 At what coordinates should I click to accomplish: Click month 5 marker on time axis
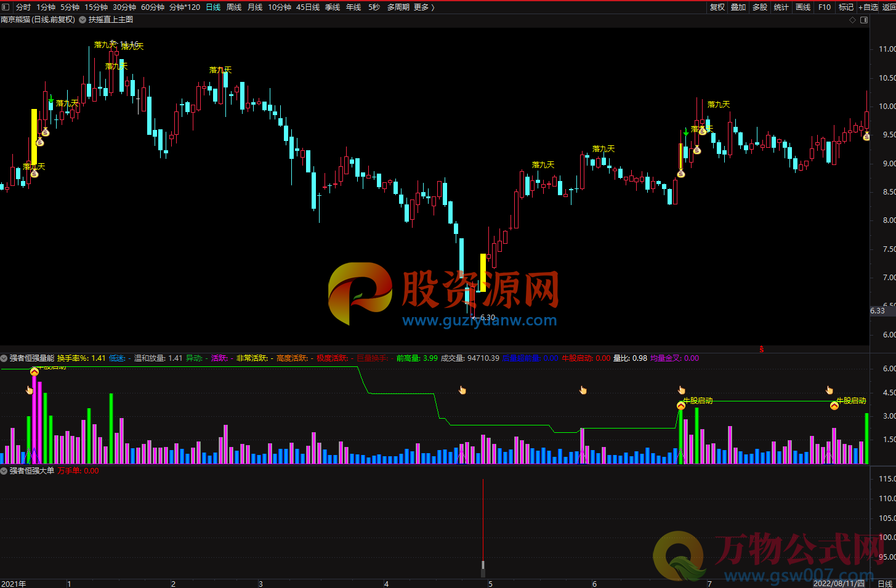pos(490,583)
